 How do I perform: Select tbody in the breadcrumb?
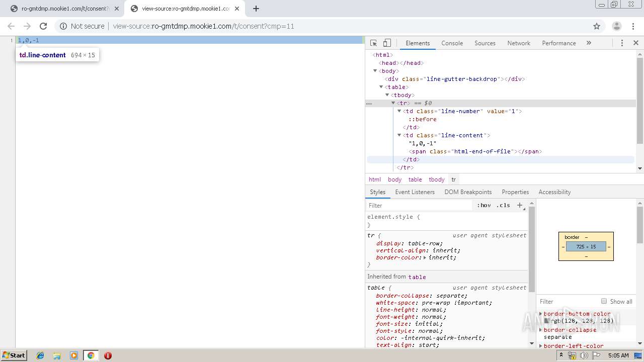click(436, 179)
